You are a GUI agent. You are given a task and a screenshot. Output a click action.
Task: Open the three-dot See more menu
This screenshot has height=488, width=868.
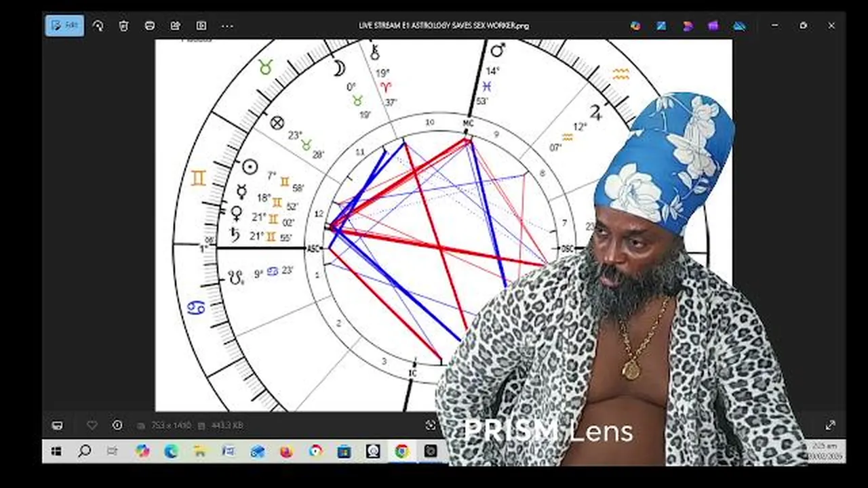[x=227, y=26]
